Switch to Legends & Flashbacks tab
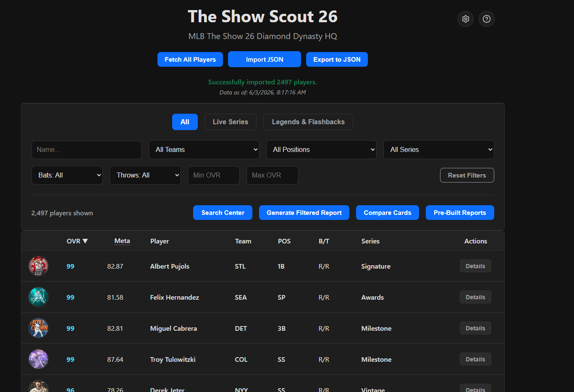Viewport: 574px width, 392px height. pos(308,122)
